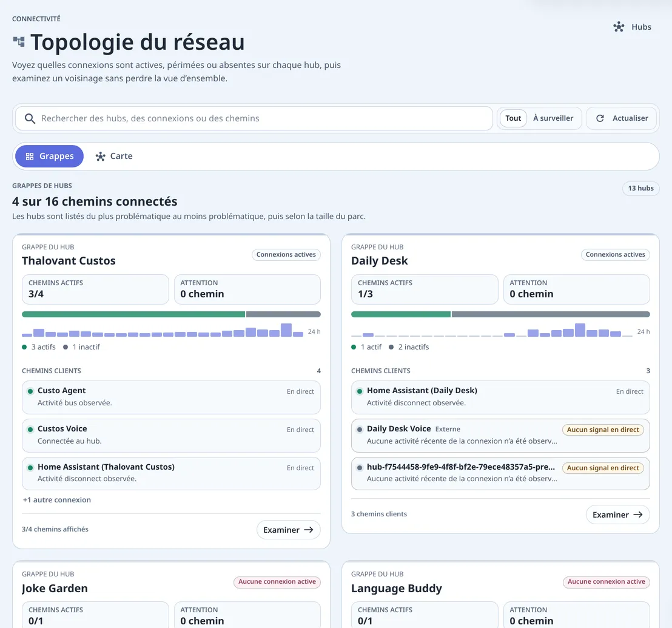Click the grey status dot of hub-f7544458

(x=360, y=467)
